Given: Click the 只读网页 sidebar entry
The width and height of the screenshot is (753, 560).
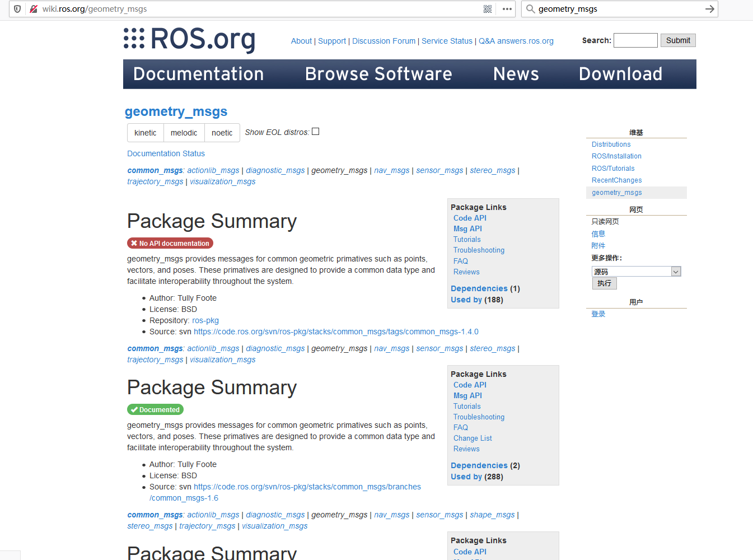Looking at the screenshot, I should point(605,222).
